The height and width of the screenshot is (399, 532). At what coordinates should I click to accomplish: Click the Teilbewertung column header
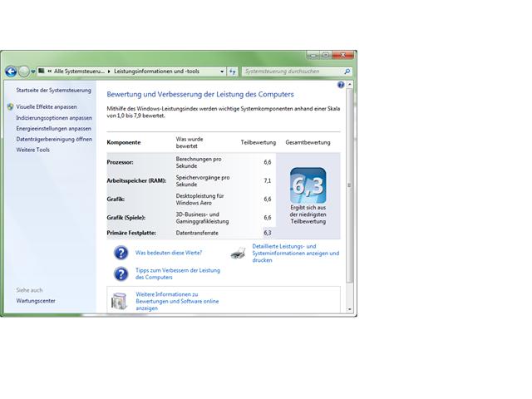tap(259, 142)
